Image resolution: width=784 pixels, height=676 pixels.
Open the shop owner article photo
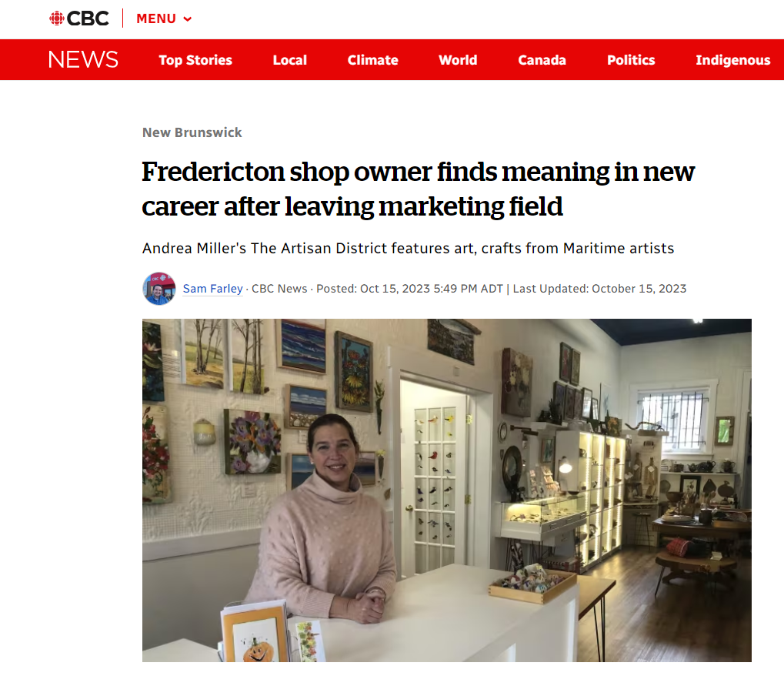[x=446, y=490]
